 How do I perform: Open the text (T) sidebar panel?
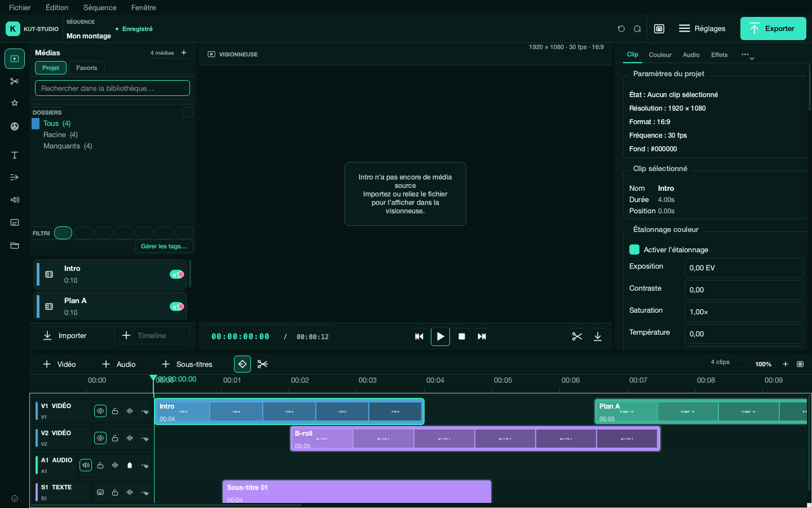(15, 155)
